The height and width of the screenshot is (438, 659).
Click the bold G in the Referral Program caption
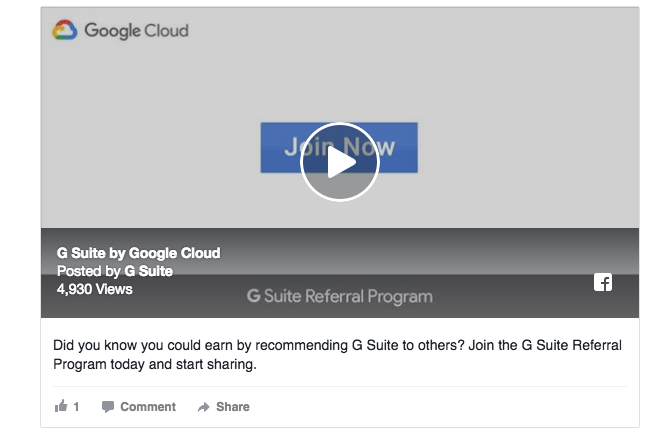253,296
